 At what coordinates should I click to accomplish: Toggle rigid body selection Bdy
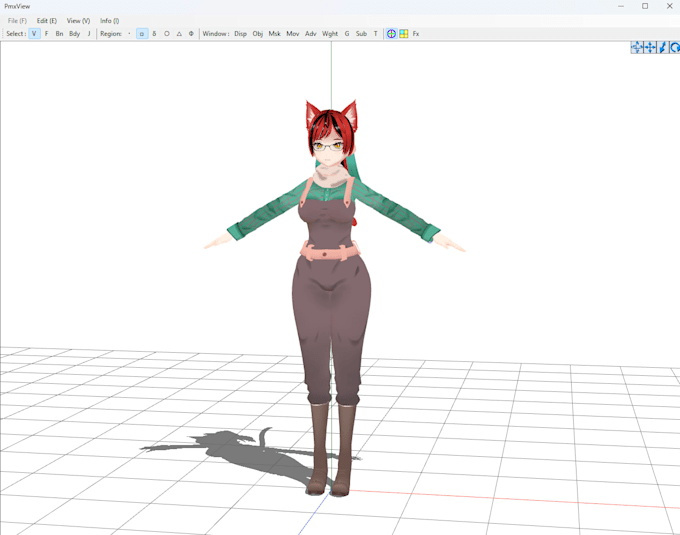click(75, 34)
